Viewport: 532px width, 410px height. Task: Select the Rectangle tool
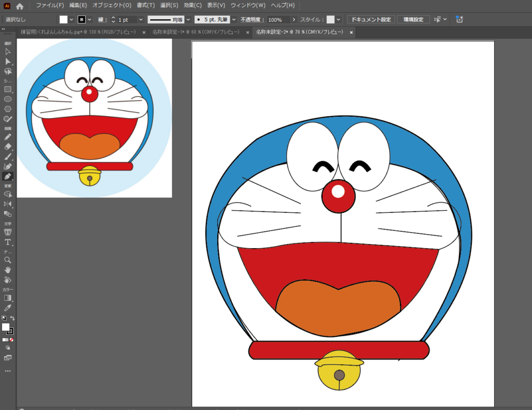pos(8,89)
